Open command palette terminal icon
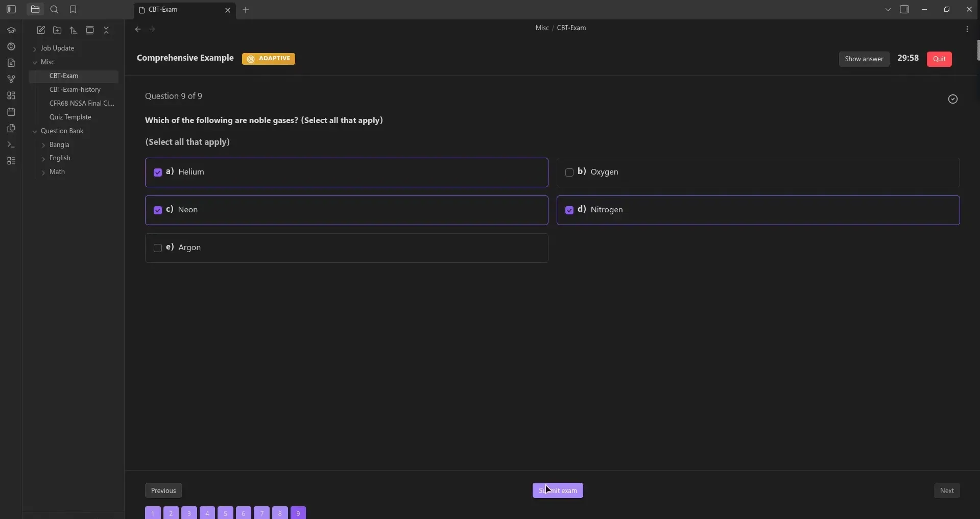The image size is (980, 519). [11, 144]
